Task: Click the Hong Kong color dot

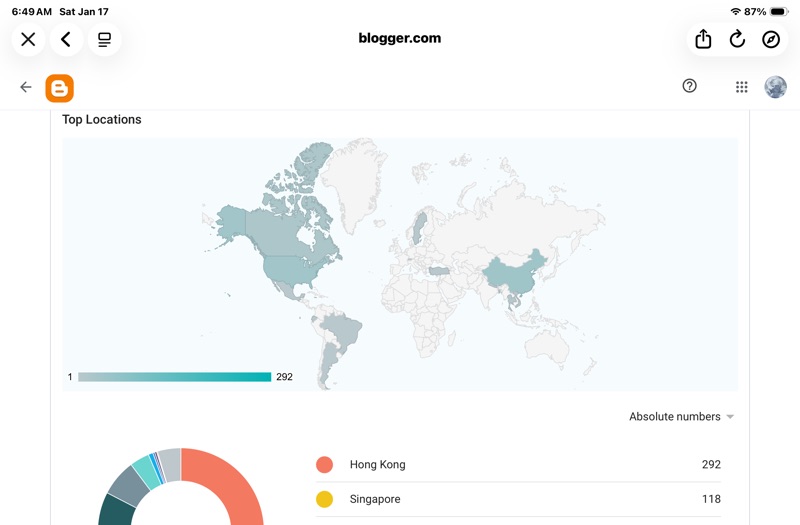Action: [x=324, y=464]
